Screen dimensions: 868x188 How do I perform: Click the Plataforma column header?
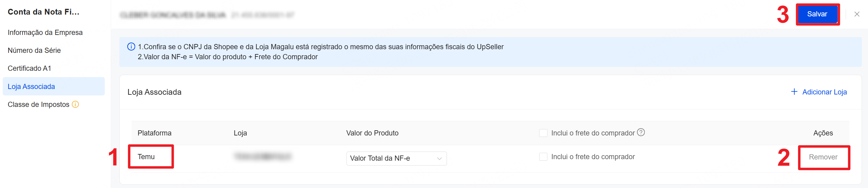click(154, 133)
